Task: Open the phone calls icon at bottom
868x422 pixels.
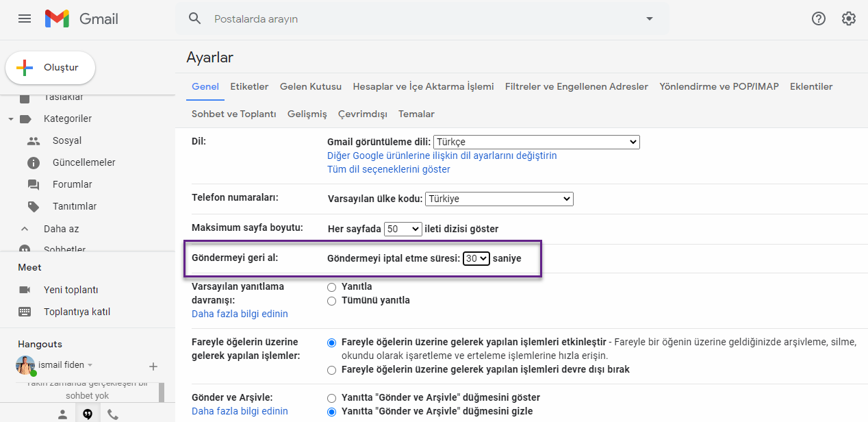Action: click(x=113, y=414)
